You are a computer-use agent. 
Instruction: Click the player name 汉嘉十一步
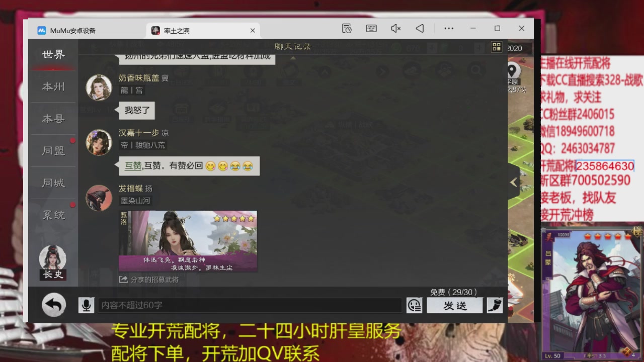click(x=139, y=133)
